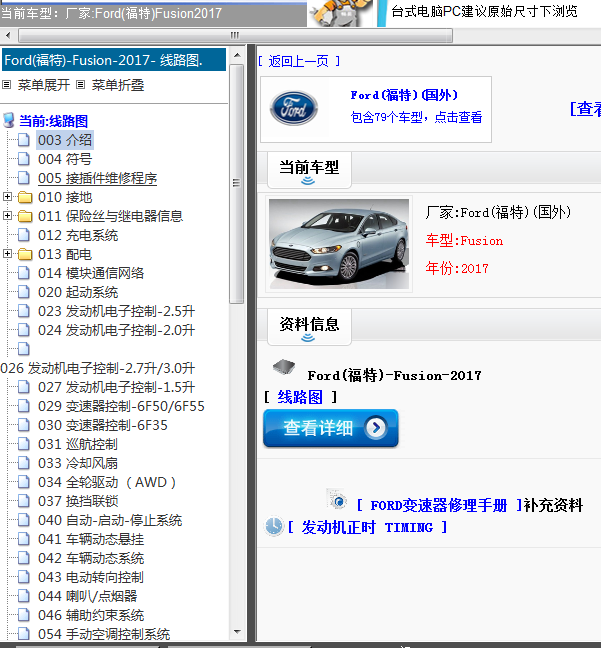Click the computer icon beside 当前:线路图
Viewport: 601px width, 648px height.
9,121
